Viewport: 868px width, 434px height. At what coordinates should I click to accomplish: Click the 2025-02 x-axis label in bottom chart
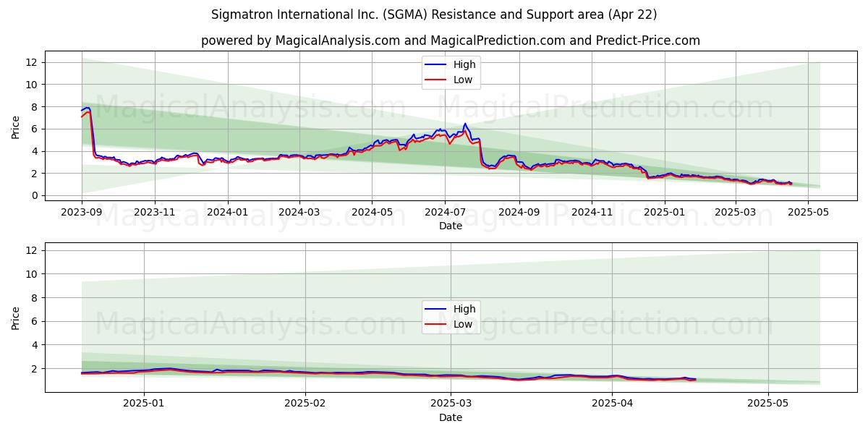tap(305, 404)
